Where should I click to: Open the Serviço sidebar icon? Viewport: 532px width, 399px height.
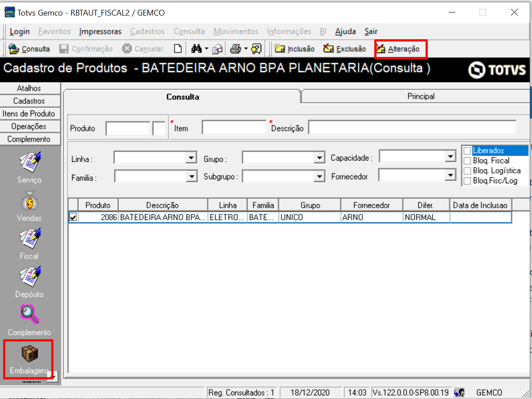coord(30,162)
